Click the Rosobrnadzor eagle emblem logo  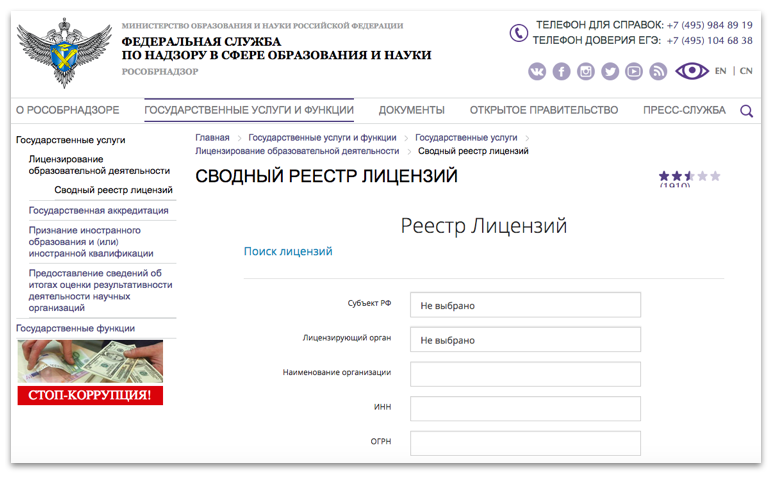[x=64, y=52]
